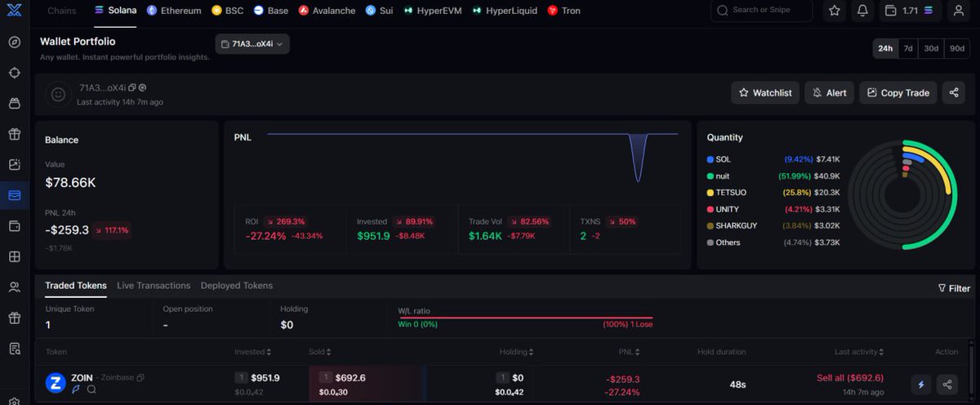
Task: Copy the ZOIN Zoinbase token address icon
Action: pos(140,378)
